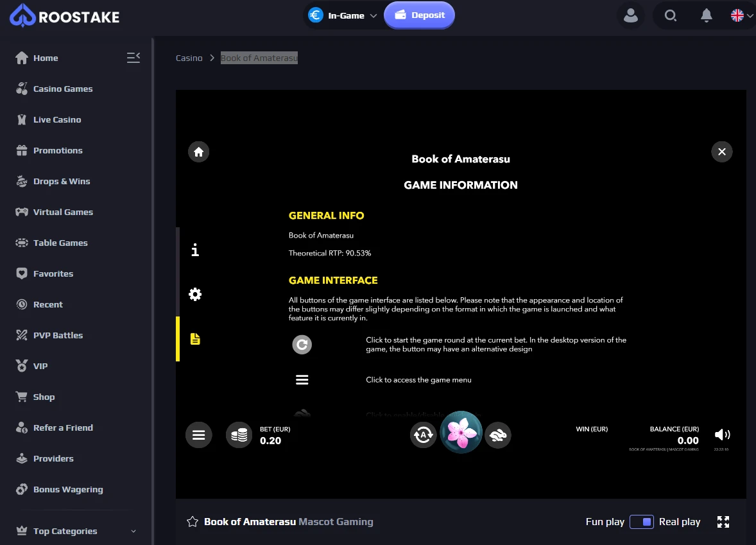This screenshot has height=545, width=756.
Task: Click the Casino breadcrumb link
Action: point(189,58)
